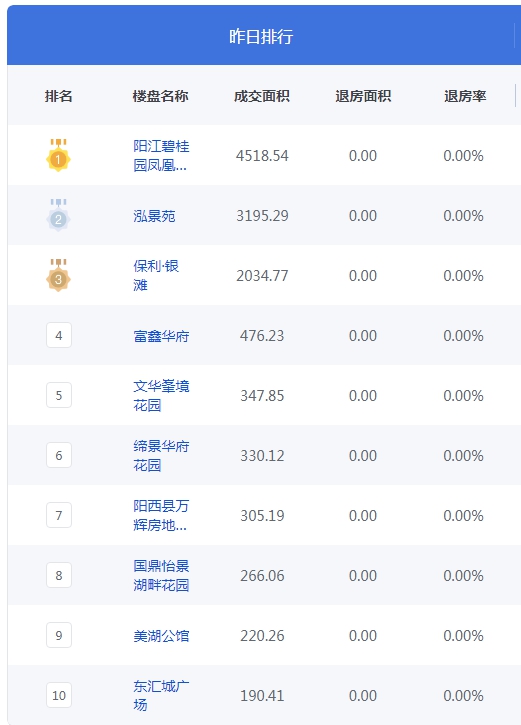
Task: Select the rank 9 number badge
Action: [x=59, y=635]
